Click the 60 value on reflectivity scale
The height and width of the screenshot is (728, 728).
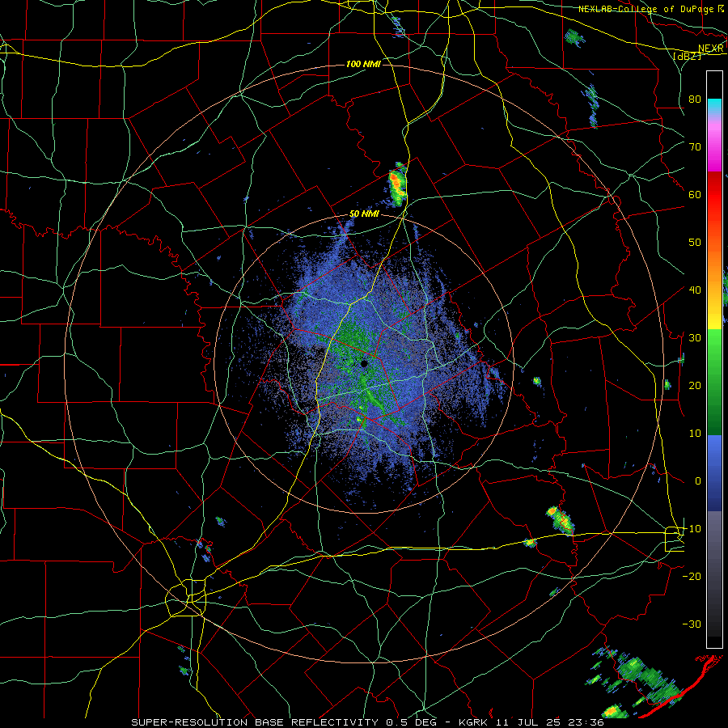click(695, 195)
